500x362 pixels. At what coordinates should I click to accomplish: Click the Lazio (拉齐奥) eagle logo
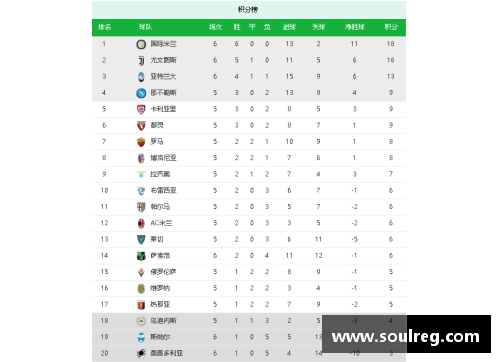tap(141, 174)
